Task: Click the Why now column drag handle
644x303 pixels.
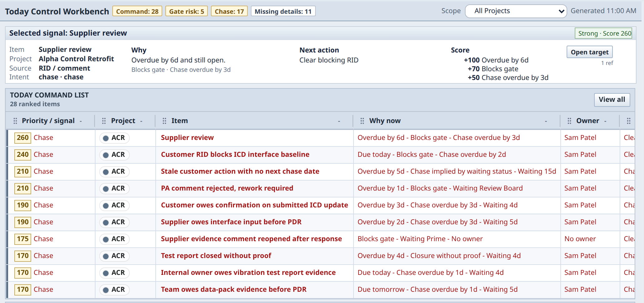Action: (362, 121)
